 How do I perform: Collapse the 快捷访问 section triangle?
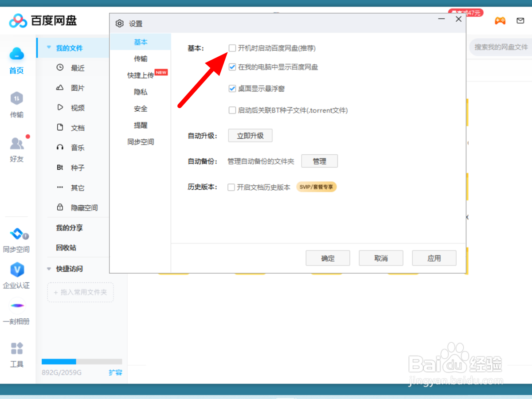click(x=49, y=269)
